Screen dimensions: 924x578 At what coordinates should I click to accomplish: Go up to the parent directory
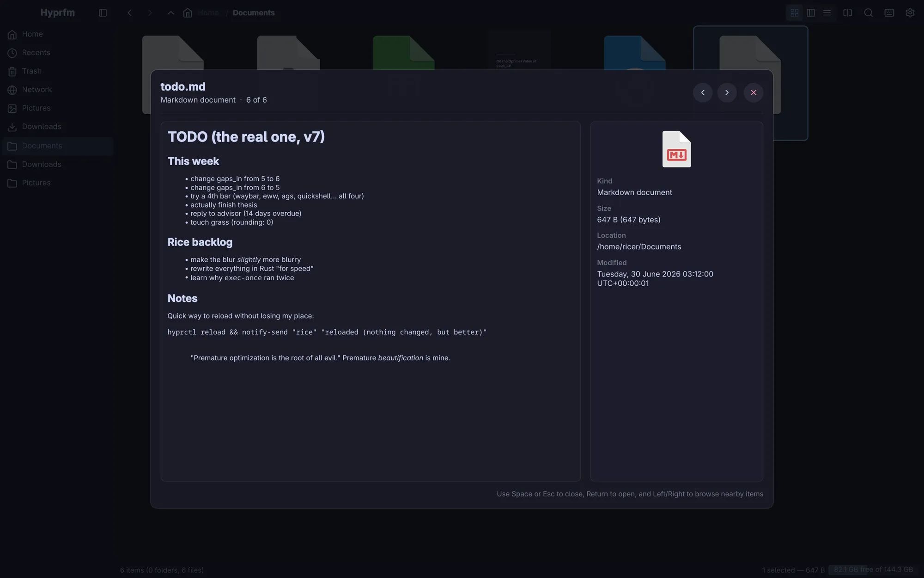click(x=170, y=13)
